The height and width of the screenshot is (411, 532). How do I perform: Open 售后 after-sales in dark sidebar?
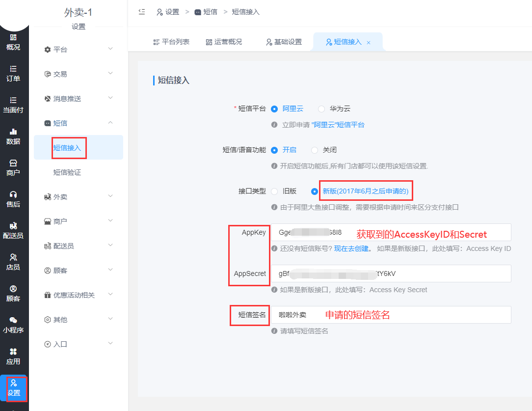(x=13, y=199)
